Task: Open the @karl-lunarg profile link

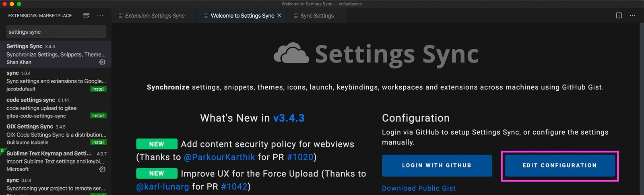Action: [163, 187]
